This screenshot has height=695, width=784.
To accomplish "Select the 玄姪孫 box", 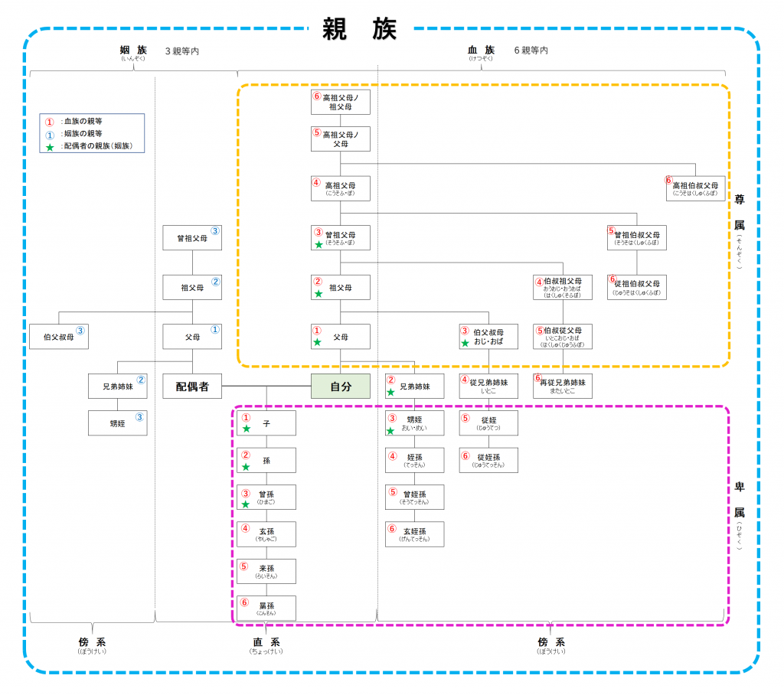I will click(x=414, y=534).
